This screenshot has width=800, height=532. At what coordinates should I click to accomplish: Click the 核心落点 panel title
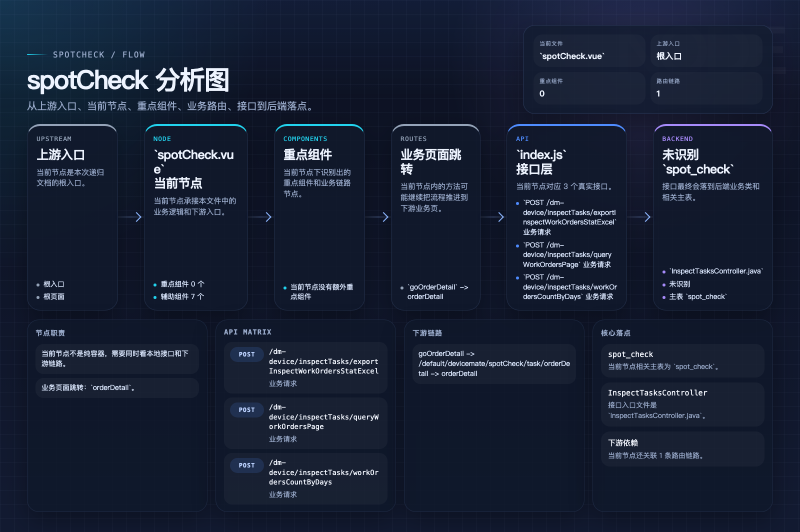[615, 333]
